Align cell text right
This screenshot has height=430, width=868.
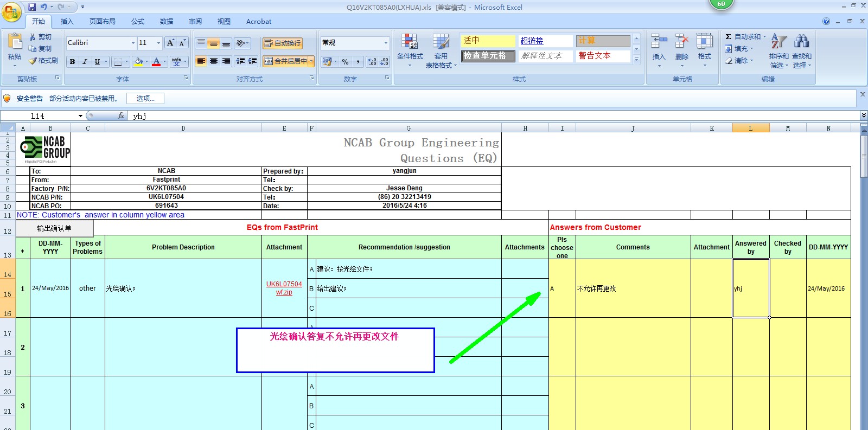coord(226,61)
